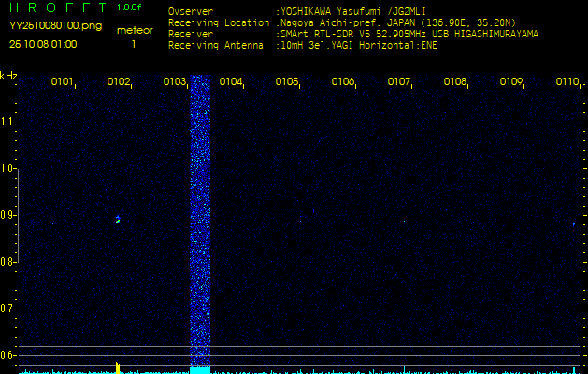The width and height of the screenshot is (588, 374).
Task: Click the faint echo dot at 0110
Action: [574, 224]
